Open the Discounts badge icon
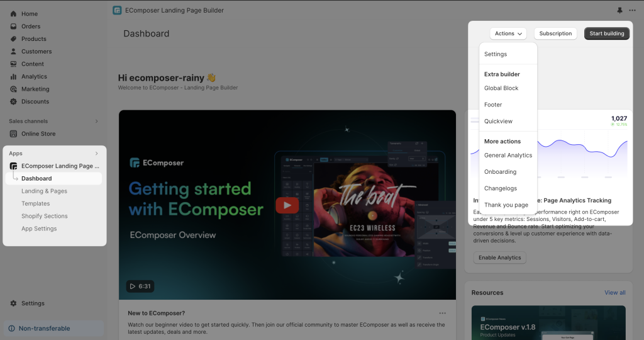644x340 pixels. click(13, 101)
